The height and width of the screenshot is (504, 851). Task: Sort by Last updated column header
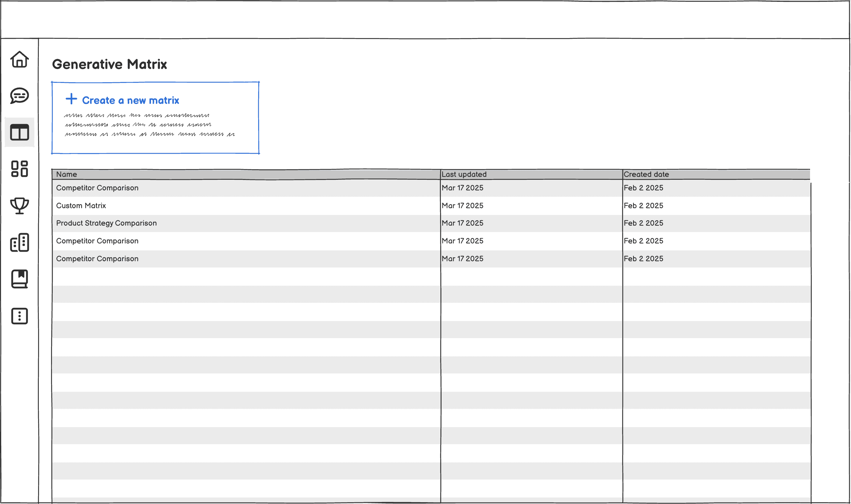(464, 174)
